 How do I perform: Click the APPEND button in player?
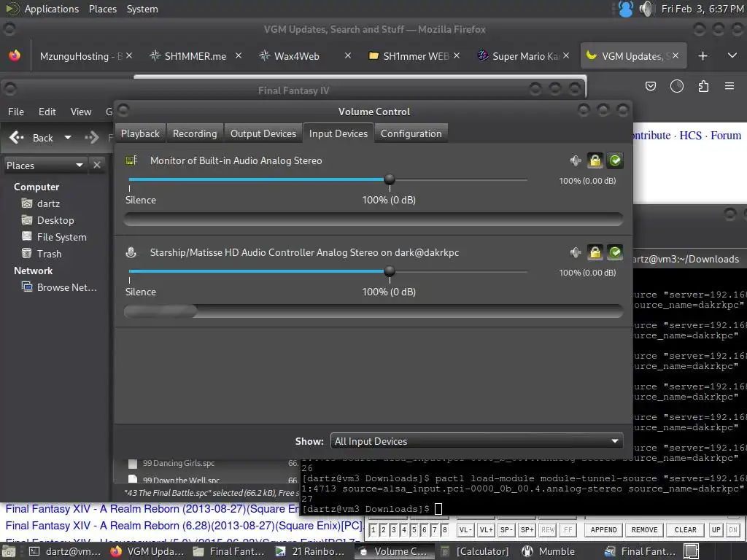click(603, 529)
